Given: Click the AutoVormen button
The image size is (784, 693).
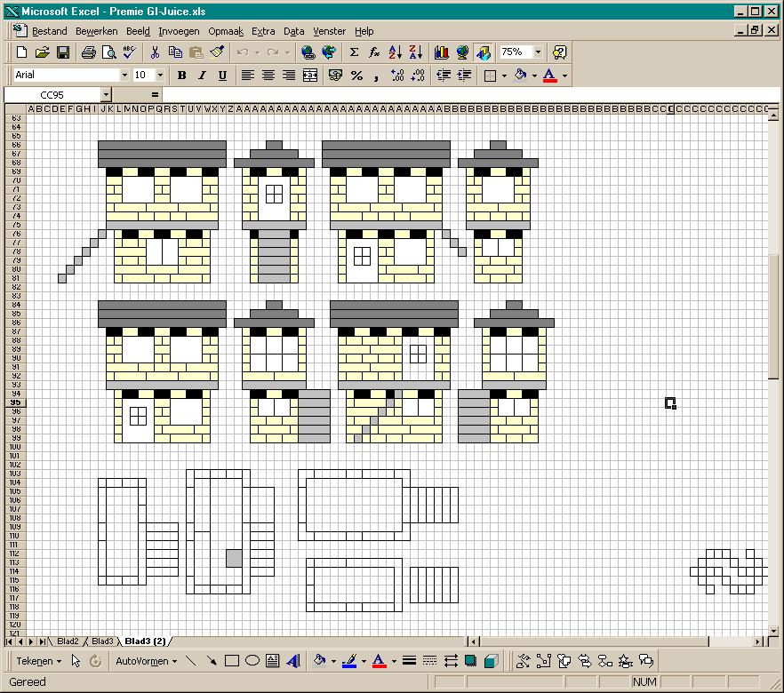Looking at the screenshot, I should (x=146, y=661).
